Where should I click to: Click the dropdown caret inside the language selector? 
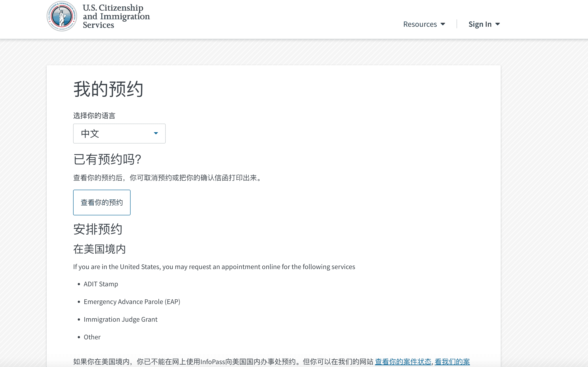156,133
